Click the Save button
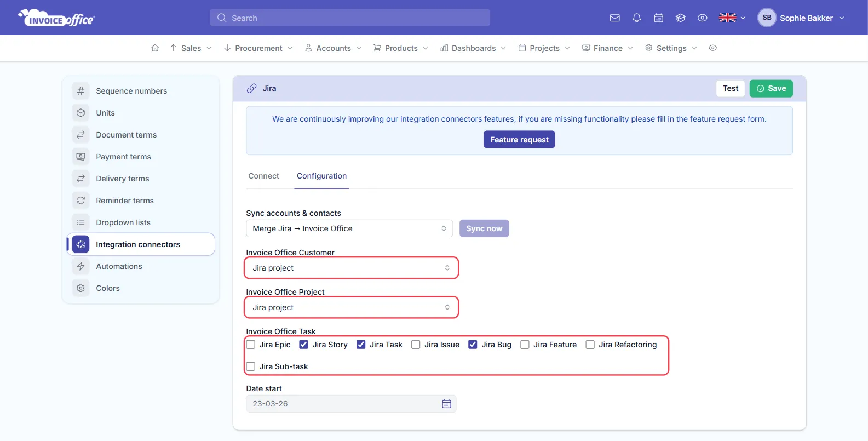This screenshot has height=441, width=868. click(771, 89)
